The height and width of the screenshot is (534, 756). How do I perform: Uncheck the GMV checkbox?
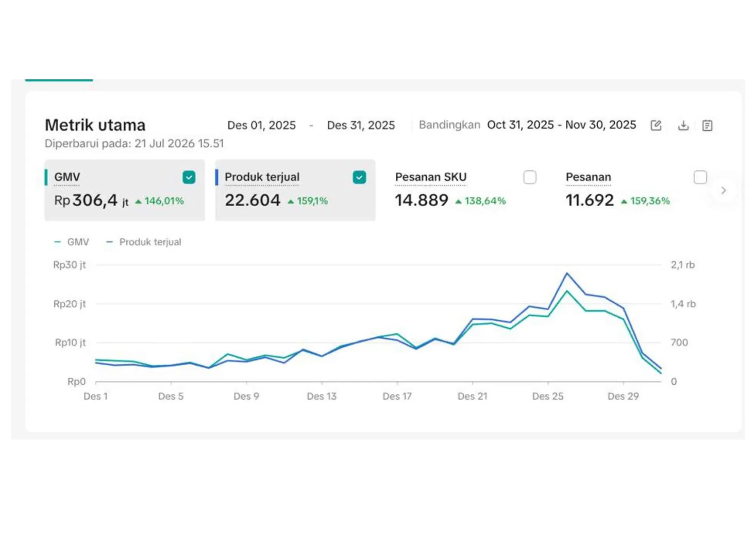(x=189, y=177)
